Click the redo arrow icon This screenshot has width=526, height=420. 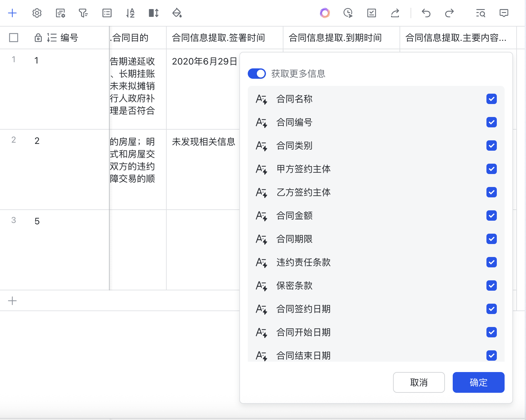[x=449, y=13]
